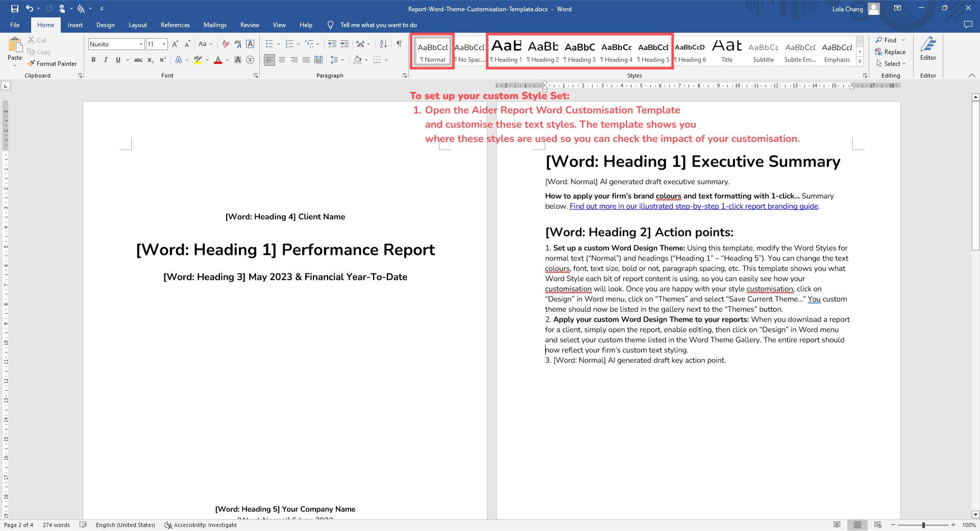Click the Accessibility: Investigate status icon
The width and height of the screenshot is (980, 531).
coord(168,525)
